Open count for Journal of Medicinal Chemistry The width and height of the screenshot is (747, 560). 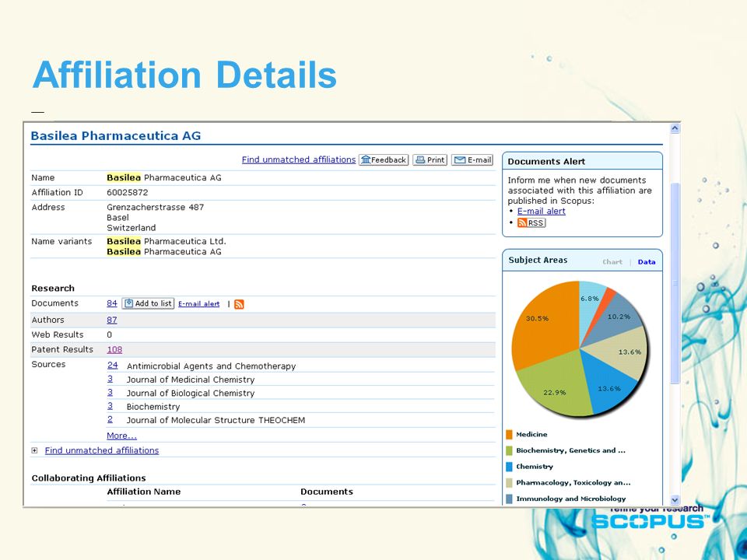tap(110, 379)
